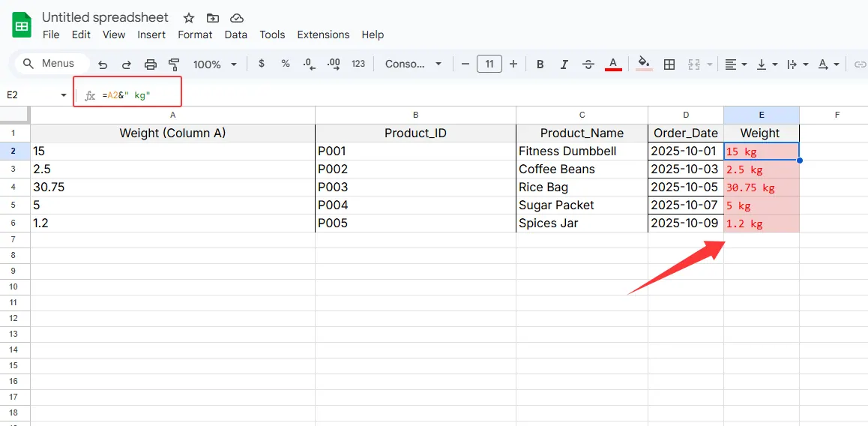This screenshot has width=868, height=426.
Task: Click the undo arrow icon
Action: coord(103,64)
